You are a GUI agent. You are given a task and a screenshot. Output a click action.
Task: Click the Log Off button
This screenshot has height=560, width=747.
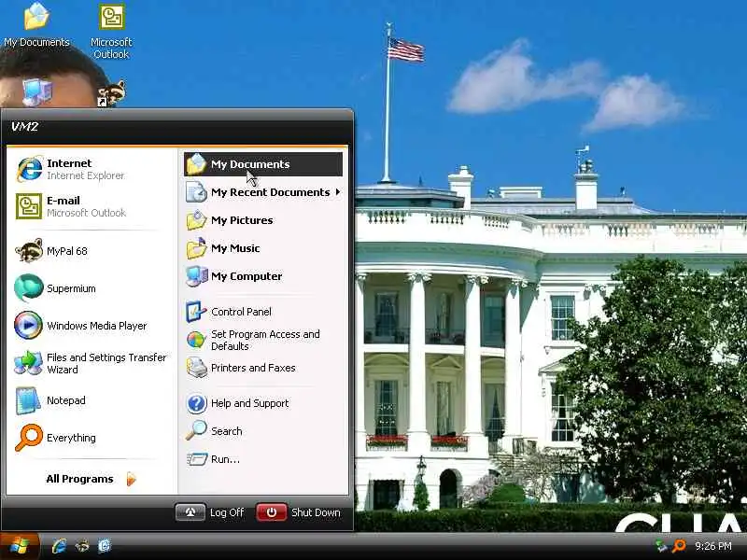click(209, 512)
